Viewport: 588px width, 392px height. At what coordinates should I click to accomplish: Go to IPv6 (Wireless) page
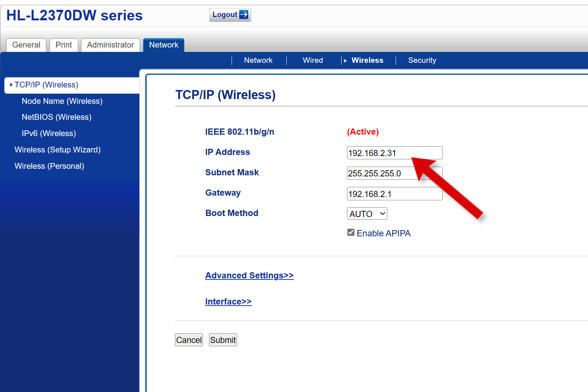pos(49,133)
